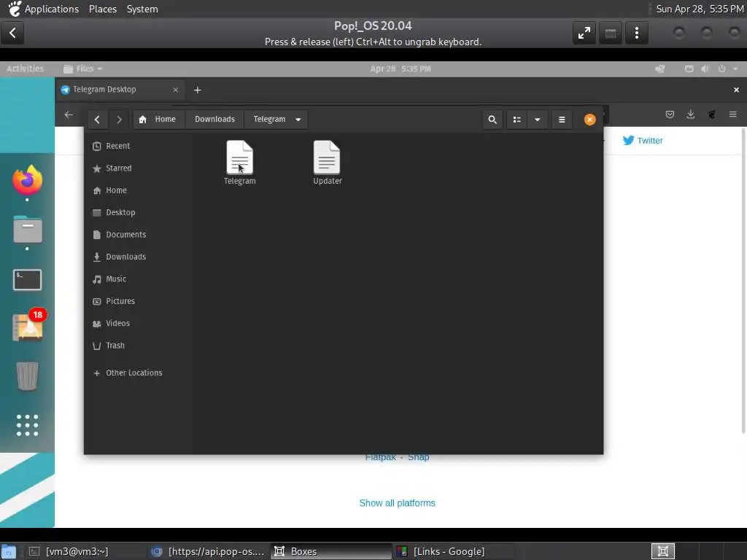Click Downloads in the path bar

(215, 120)
